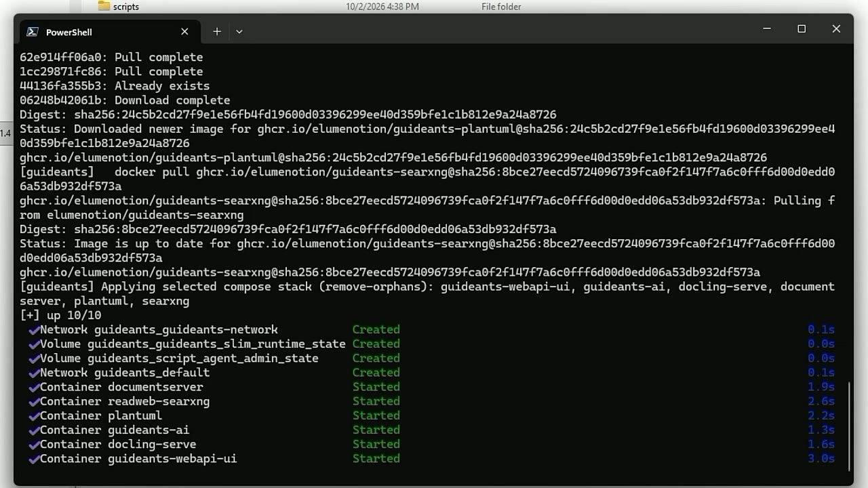Click checkmark beside Container plantuml

(34, 416)
